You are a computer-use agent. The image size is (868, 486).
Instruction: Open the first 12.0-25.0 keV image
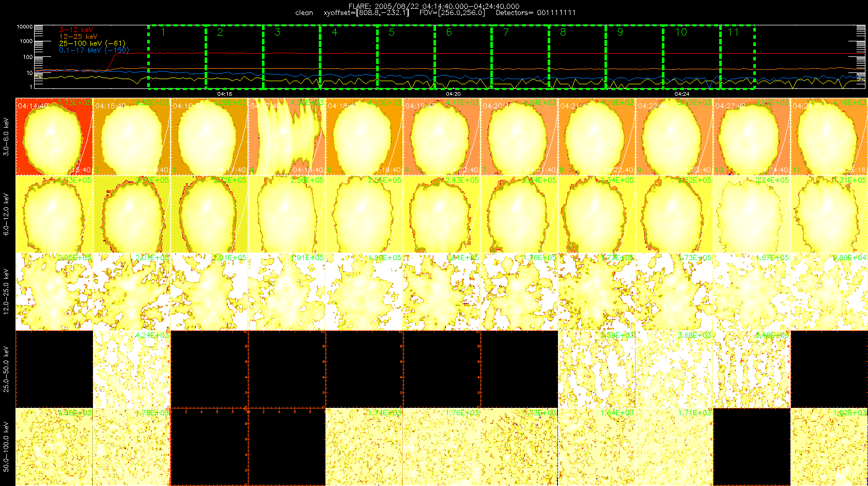pyautogui.click(x=54, y=292)
